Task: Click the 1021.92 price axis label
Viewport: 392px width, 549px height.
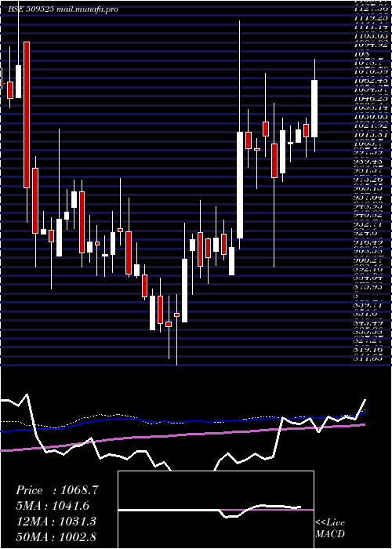Action: point(372,125)
